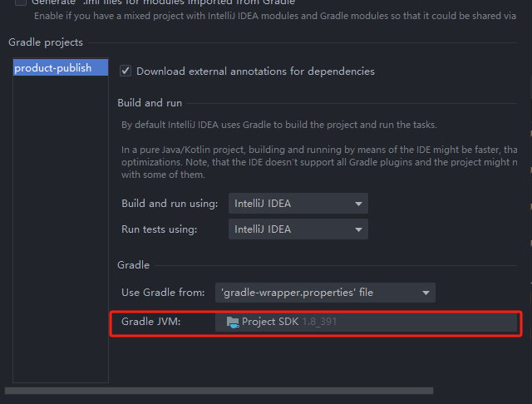The width and height of the screenshot is (532, 404).
Task: Click the arrow on Run tests using
Action: click(x=358, y=229)
